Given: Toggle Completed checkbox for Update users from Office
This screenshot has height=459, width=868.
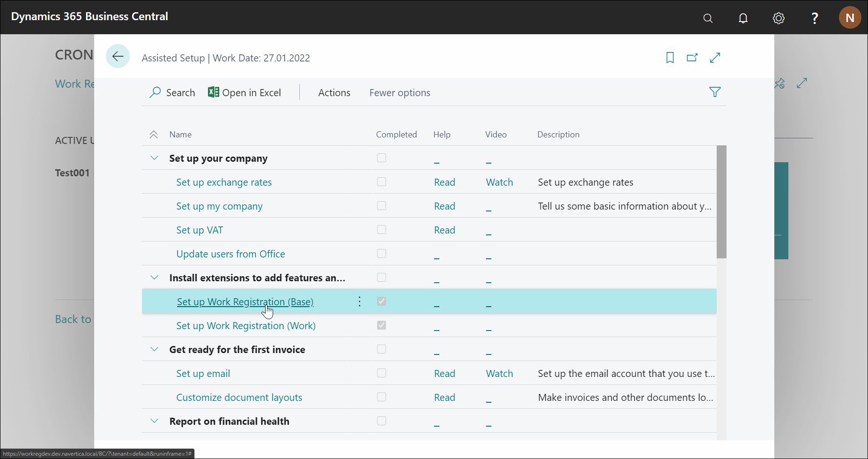Looking at the screenshot, I should click(x=381, y=254).
